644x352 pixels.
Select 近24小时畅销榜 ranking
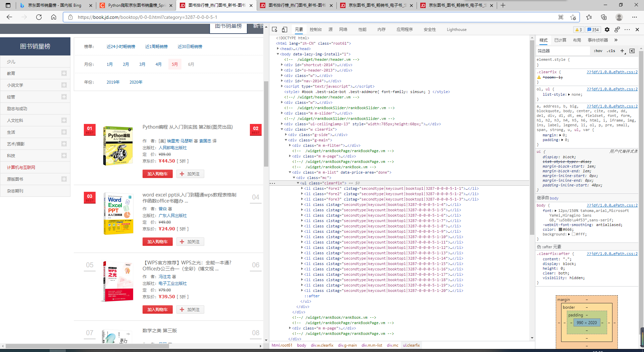click(121, 47)
